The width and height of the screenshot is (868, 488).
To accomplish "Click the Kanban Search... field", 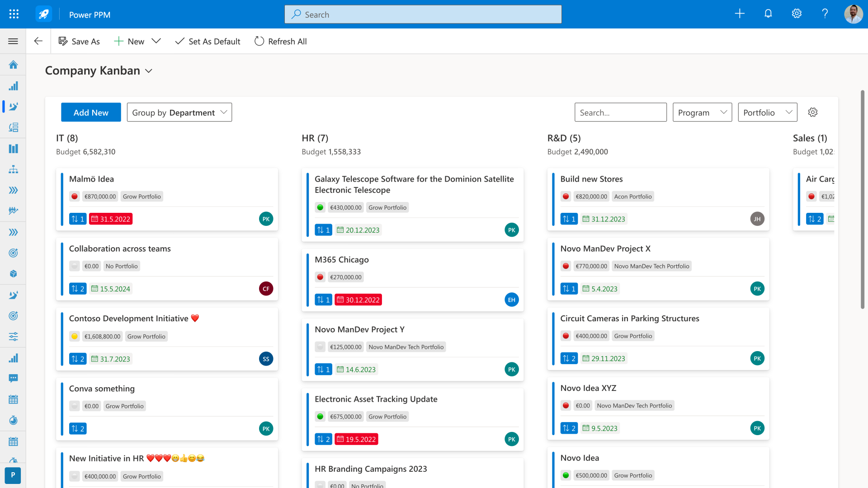I will (620, 113).
